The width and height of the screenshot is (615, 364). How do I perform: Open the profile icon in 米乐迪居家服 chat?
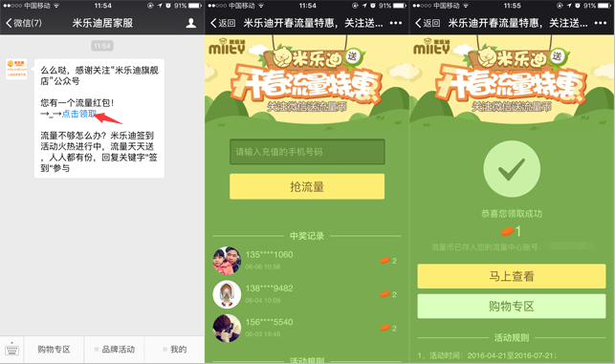(x=191, y=23)
